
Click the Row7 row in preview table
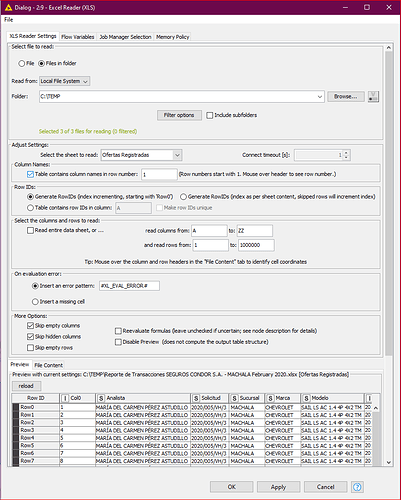[192, 461]
